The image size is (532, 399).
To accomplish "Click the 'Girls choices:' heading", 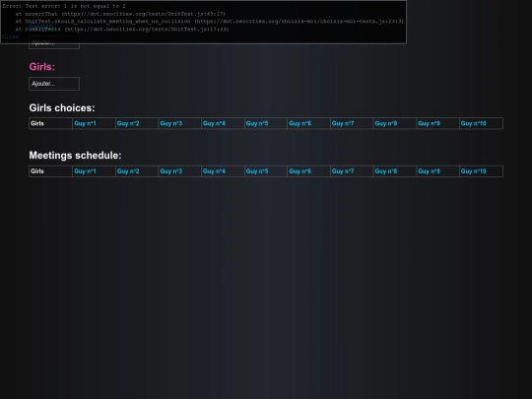I will point(62,108).
